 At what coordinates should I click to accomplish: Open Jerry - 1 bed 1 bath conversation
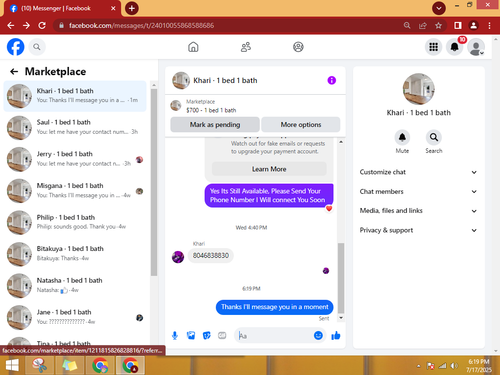click(x=75, y=159)
